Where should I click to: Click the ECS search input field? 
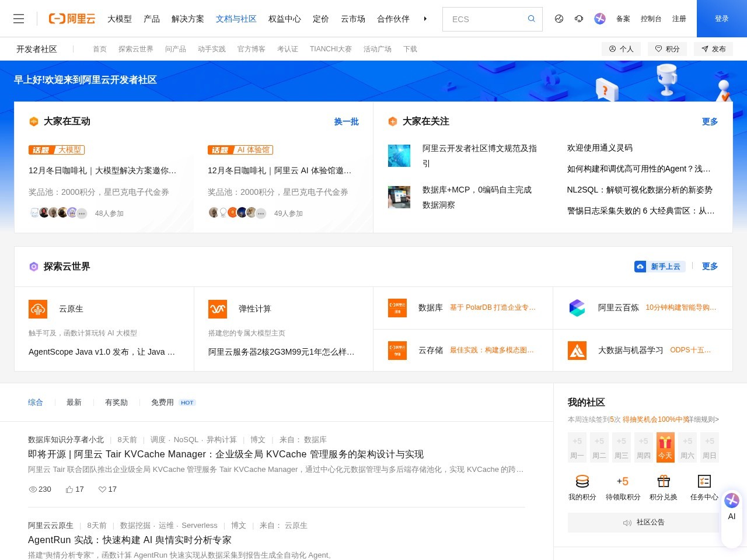click(x=484, y=19)
